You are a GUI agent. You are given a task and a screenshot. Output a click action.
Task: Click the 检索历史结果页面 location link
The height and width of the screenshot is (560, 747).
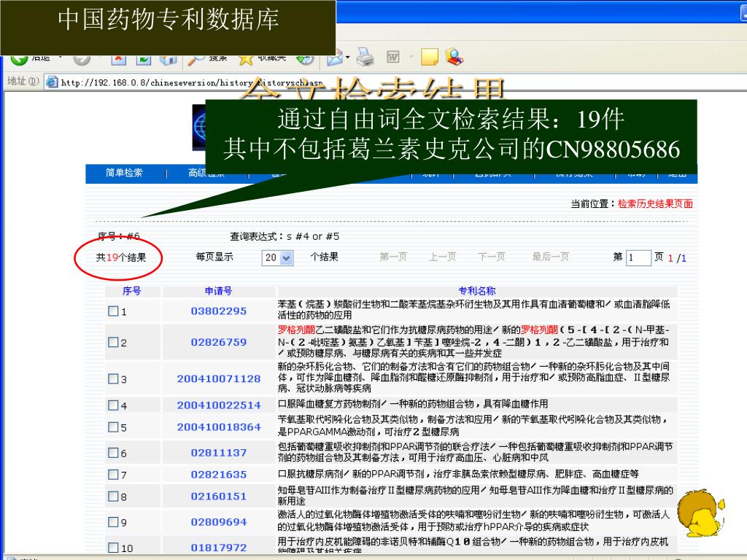pos(655,204)
